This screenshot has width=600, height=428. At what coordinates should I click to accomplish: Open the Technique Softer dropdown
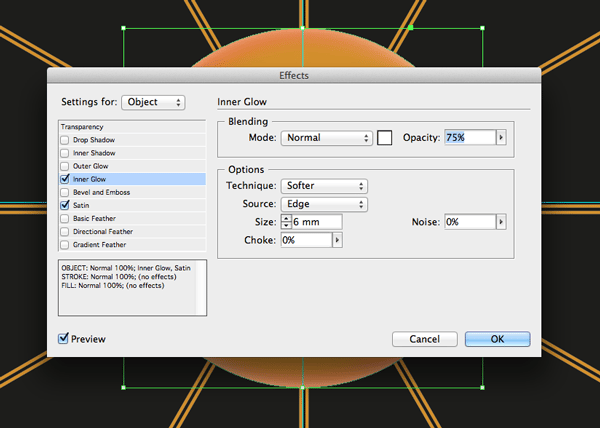(324, 186)
